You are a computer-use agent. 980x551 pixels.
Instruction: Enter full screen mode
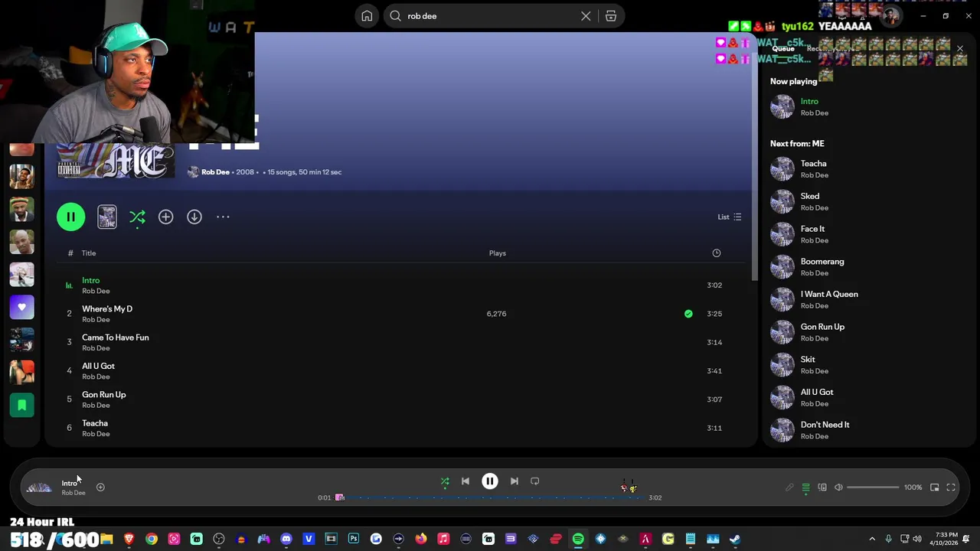pos(951,487)
